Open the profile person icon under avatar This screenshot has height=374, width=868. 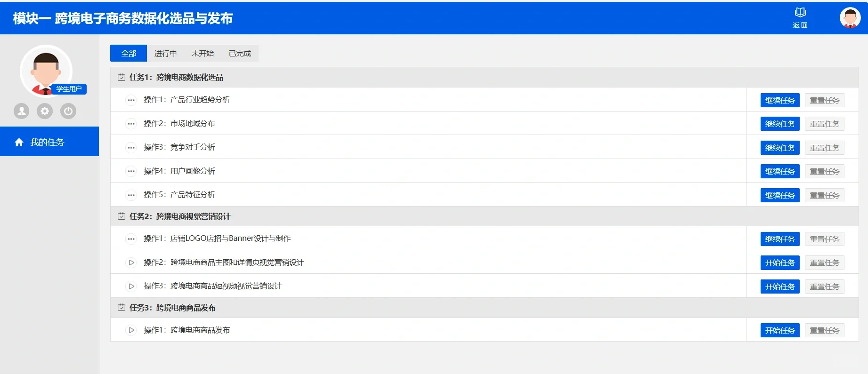pos(22,111)
